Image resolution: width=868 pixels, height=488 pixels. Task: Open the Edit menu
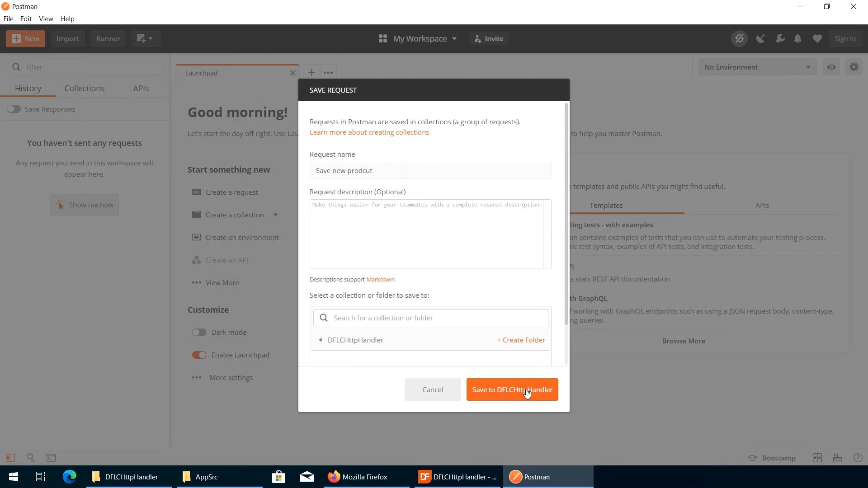tap(26, 19)
